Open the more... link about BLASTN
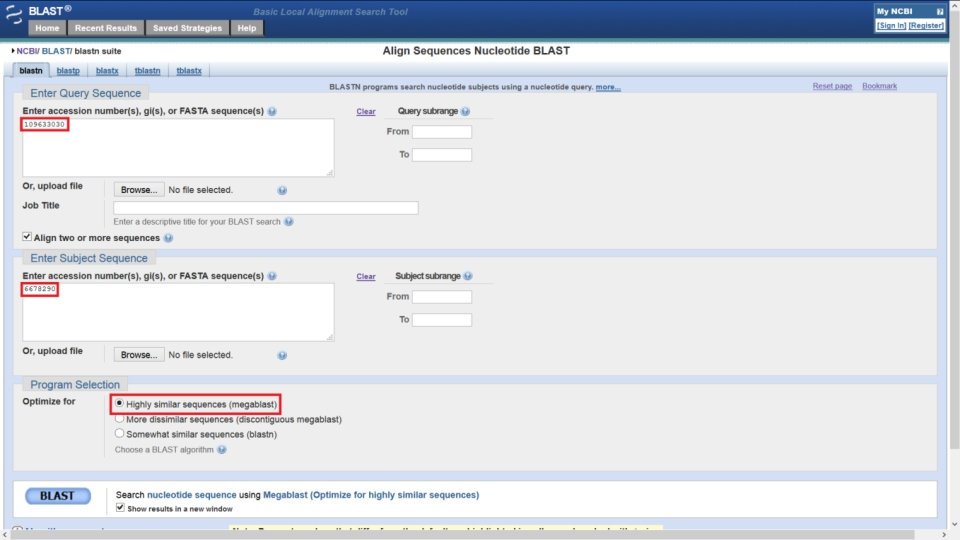This screenshot has height=540, width=960. tap(608, 87)
